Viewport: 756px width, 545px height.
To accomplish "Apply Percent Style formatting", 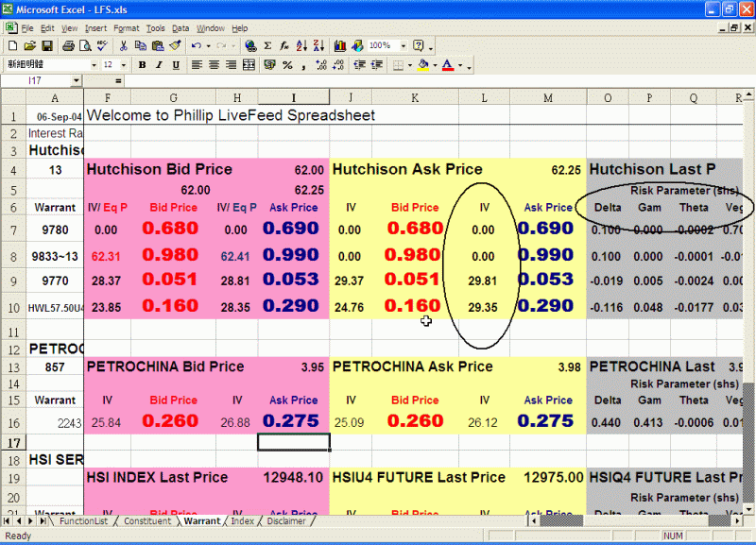I will (287, 65).
